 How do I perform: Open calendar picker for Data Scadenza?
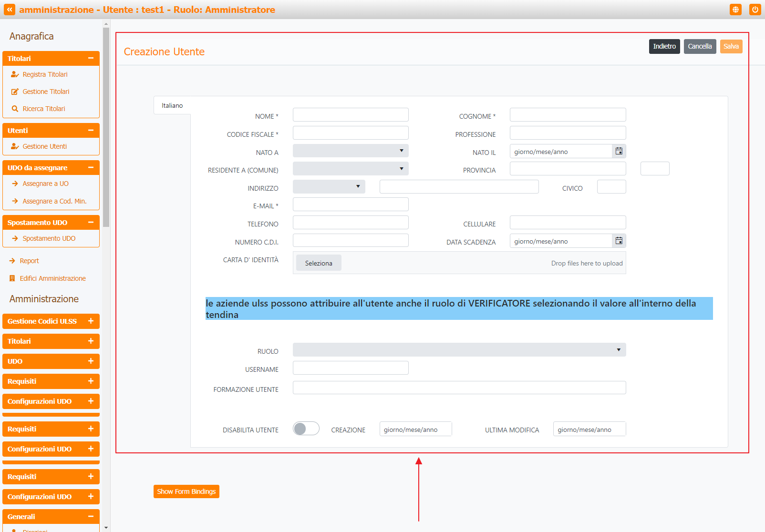coord(619,241)
